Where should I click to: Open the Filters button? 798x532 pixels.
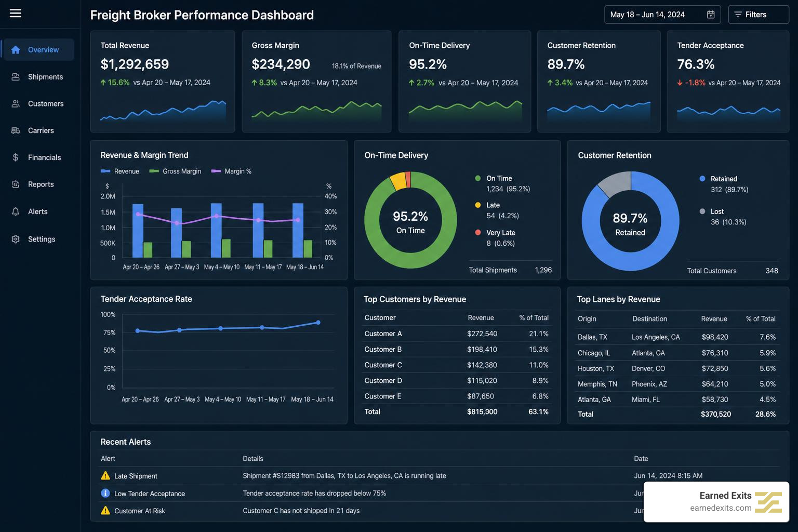point(759,15)
